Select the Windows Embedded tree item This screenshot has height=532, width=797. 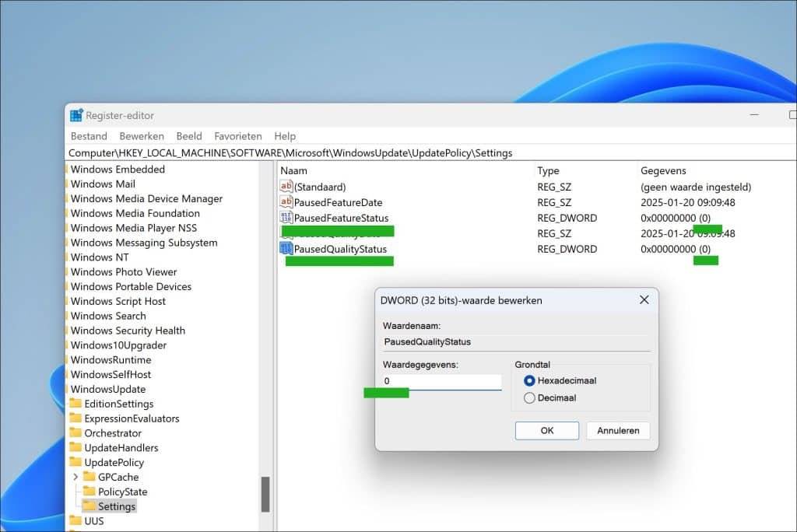118,170
